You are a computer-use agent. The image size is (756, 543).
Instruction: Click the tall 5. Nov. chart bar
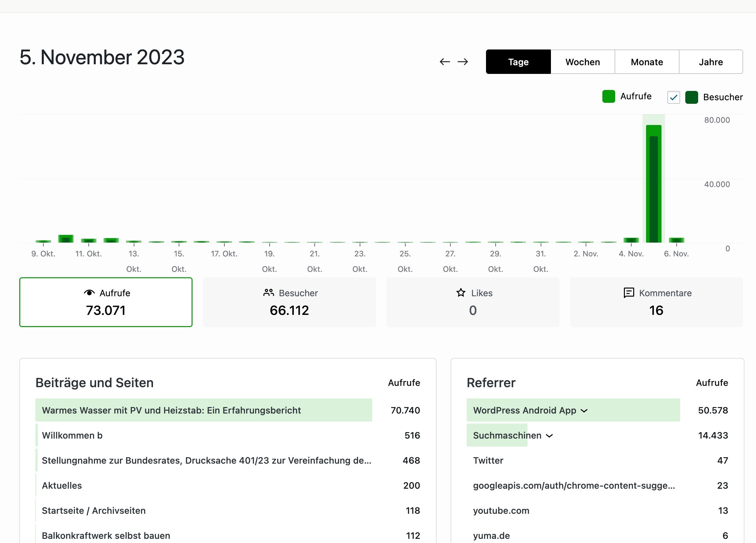[653, 183]
